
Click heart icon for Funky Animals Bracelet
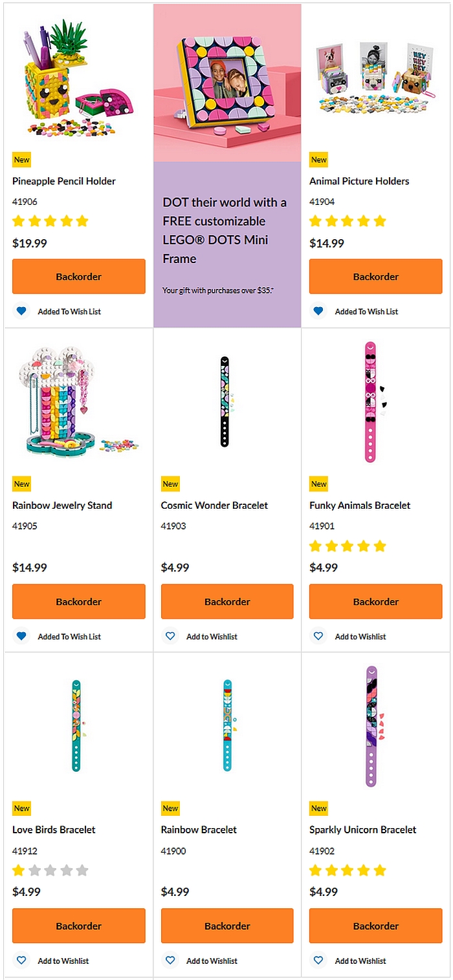[x=318, y=637]
